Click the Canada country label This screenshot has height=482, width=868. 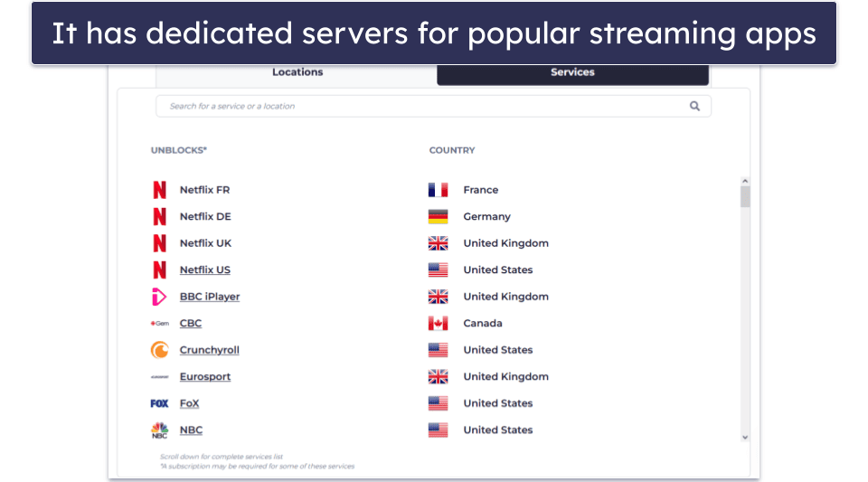click(x=483, y=323)
